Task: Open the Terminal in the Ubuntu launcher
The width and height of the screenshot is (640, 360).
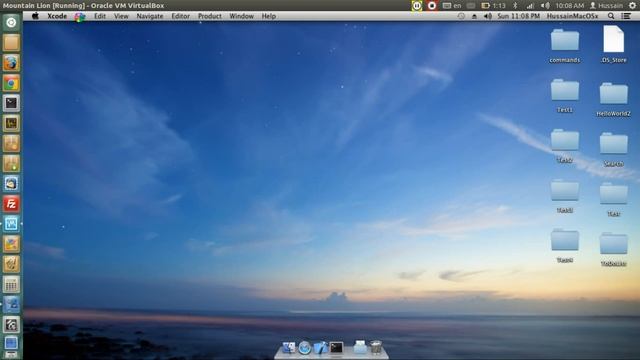Action: (x=11, y=103)
